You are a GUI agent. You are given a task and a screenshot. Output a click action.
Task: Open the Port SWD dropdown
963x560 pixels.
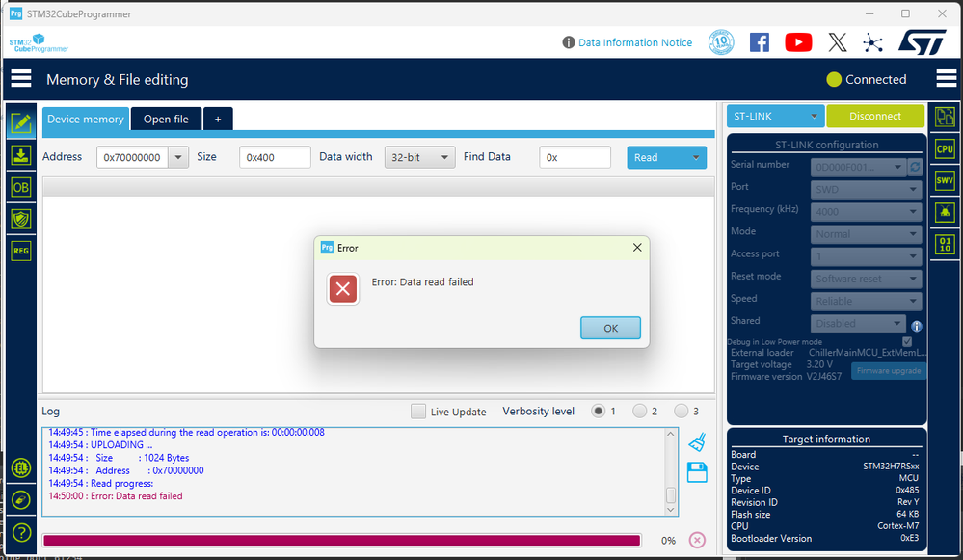click(866, 189)
